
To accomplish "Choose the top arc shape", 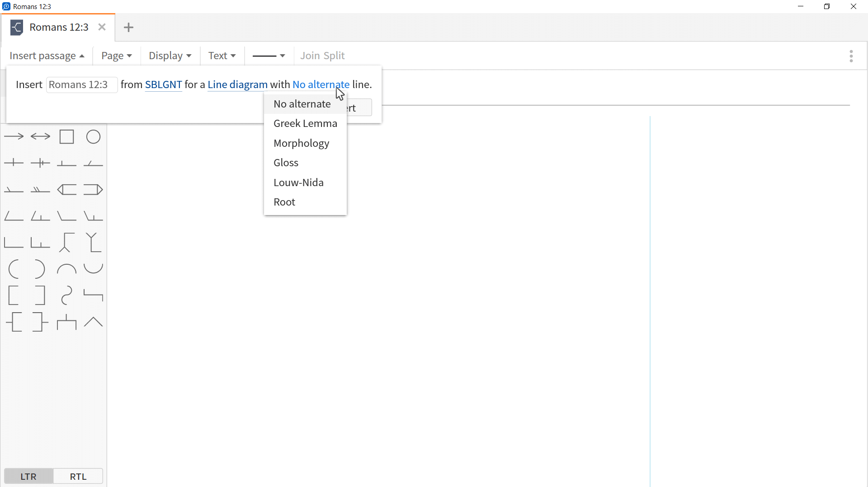I will pos(66,269).
